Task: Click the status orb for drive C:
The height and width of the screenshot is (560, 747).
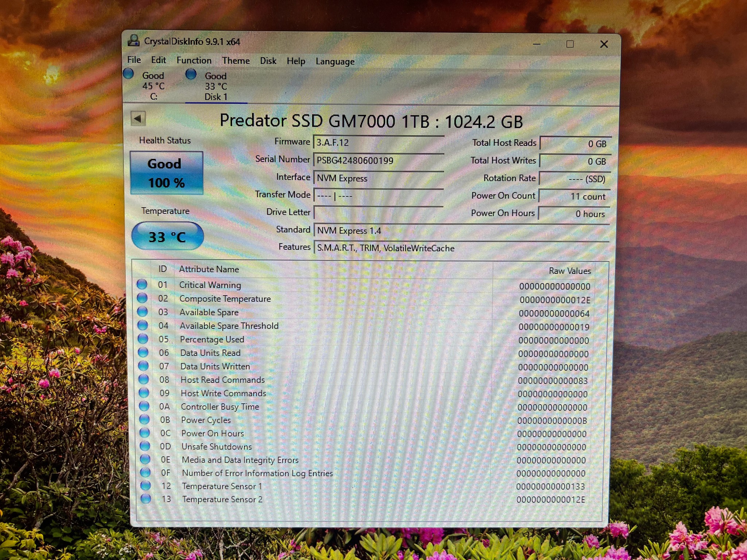Action: click(128, 73)
